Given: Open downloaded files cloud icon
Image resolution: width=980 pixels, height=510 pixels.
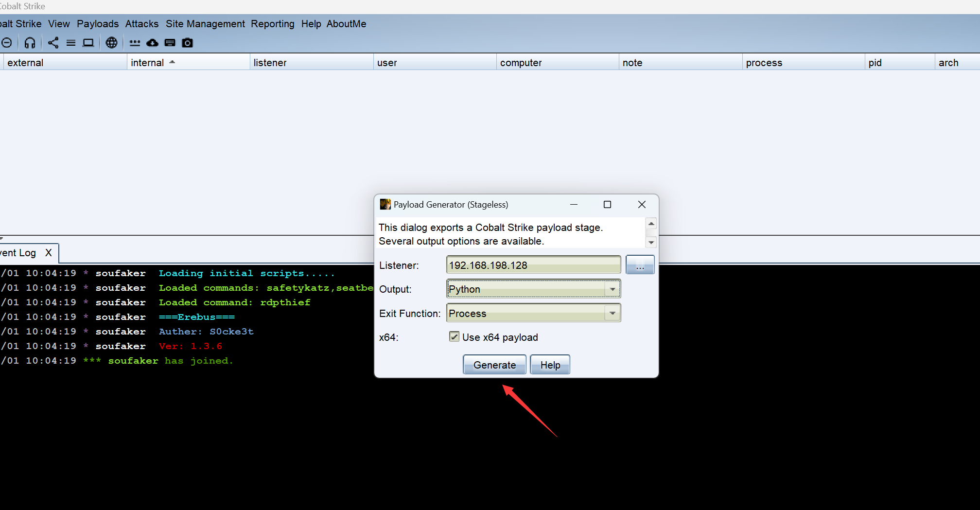Looking at the screenshot, I should pyautogui.click(x=152, y=43).
